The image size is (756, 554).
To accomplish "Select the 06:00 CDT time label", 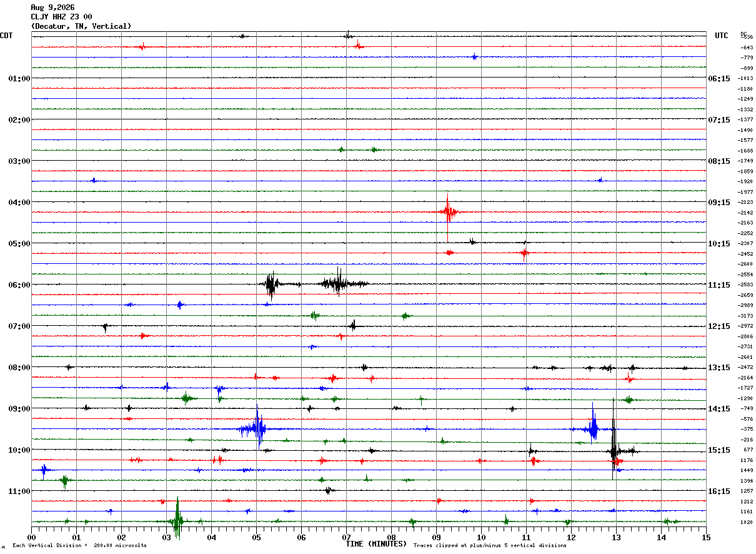I will 19,285.
